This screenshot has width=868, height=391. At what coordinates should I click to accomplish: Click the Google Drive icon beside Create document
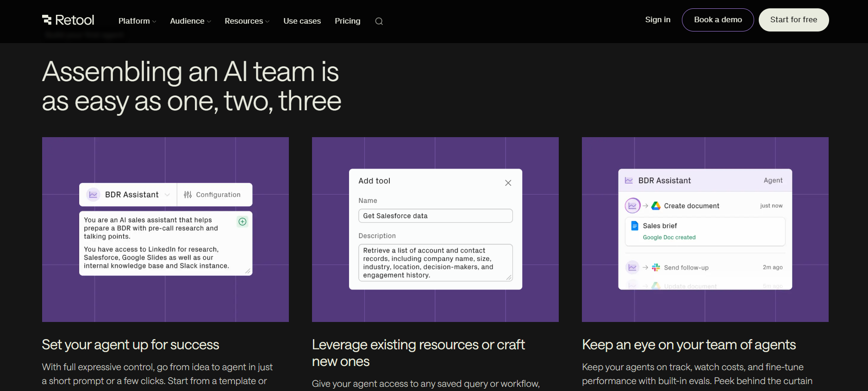[656, 206]
